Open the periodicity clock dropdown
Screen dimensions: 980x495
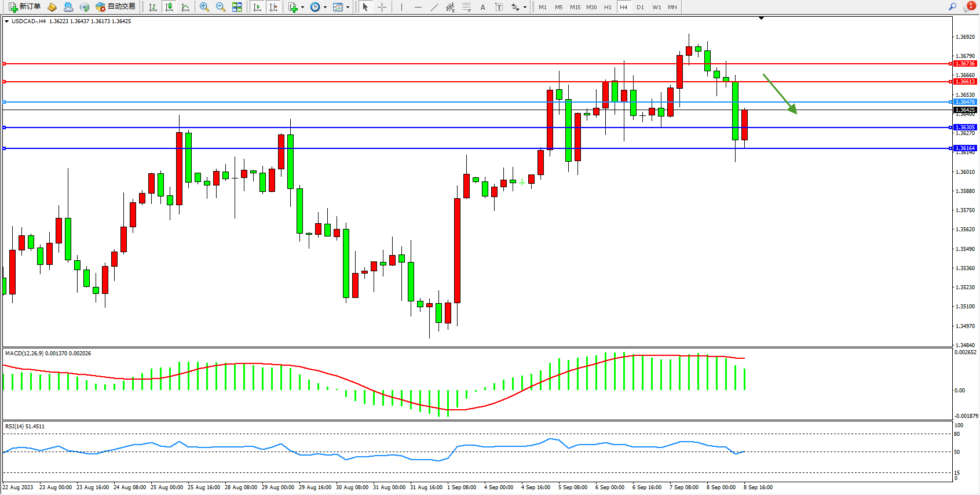pyautogui.click(x=325, y=8)
